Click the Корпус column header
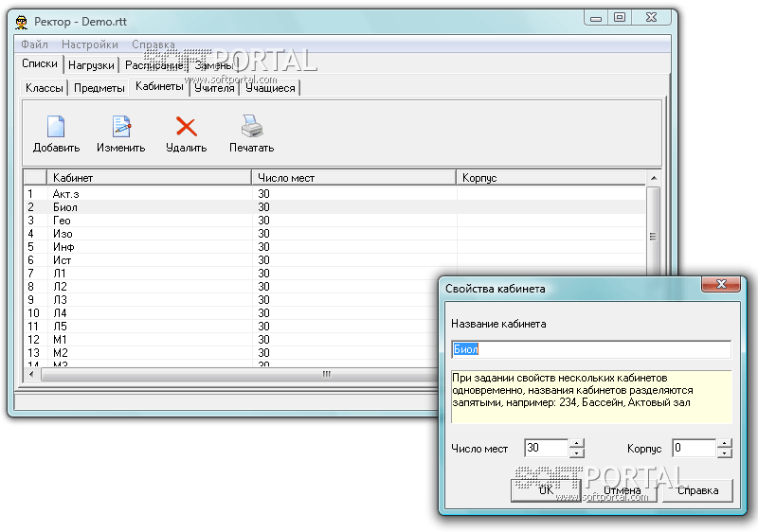 point(550,178)
